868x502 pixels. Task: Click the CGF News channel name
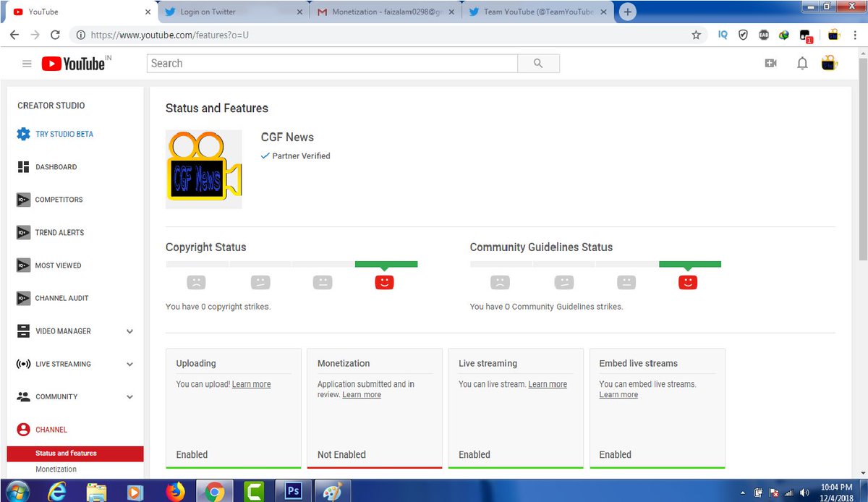click(x=287, y=137)
